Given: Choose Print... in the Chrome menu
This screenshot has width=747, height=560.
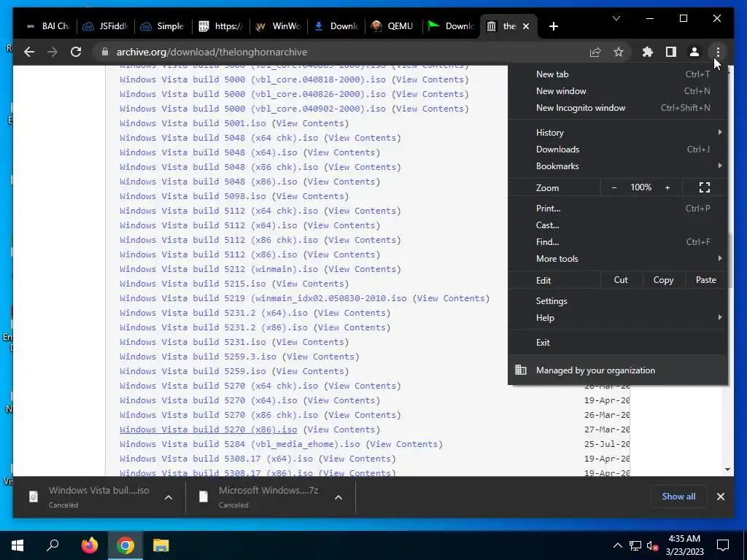Looking at the screenshot, I should tap(618, 208).
